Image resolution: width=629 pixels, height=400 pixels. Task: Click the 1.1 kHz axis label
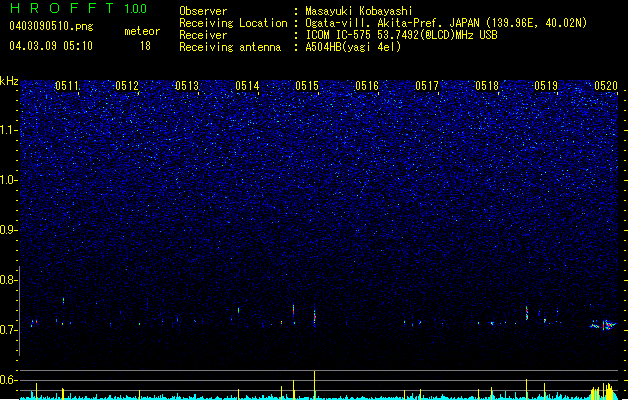(x=8, y=130)
